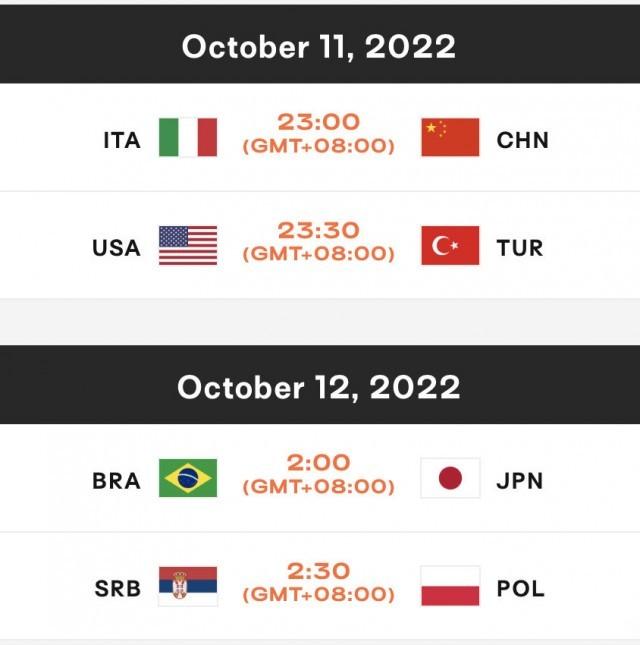Open the October 12, 2022 date header
Image resolution: width=640 pixels, height=645 pixels.
(319, 387)
